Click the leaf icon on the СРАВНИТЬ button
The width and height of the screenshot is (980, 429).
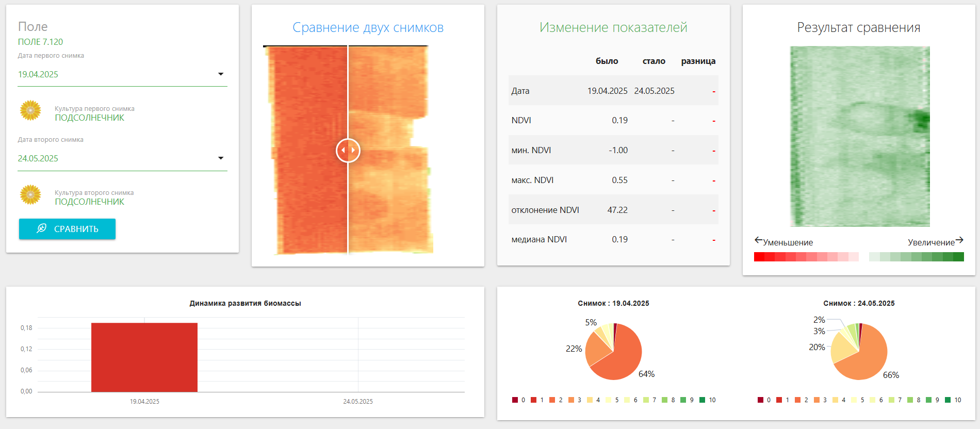(x=42, y=228)
